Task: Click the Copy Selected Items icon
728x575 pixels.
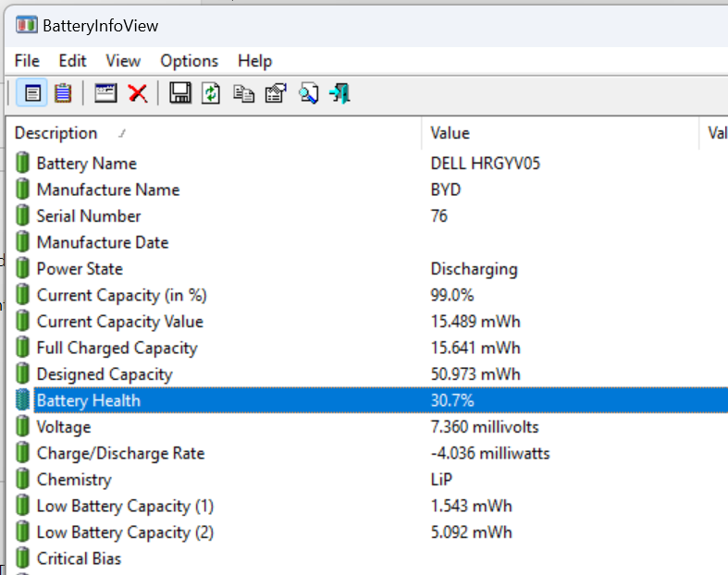Action: [244, 93]
